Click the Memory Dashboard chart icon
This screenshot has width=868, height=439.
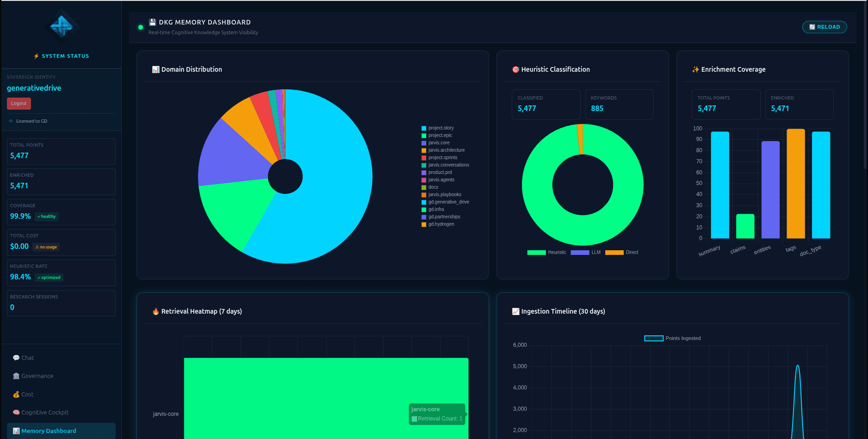pos(16,431)
